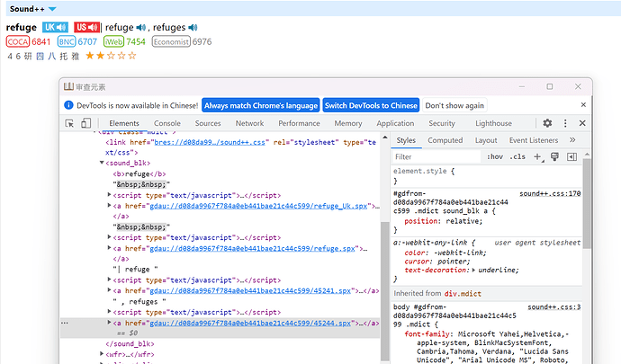Switch to the Computed sidebar tab
The image size is (621, 364).
[x=445, y=140]
